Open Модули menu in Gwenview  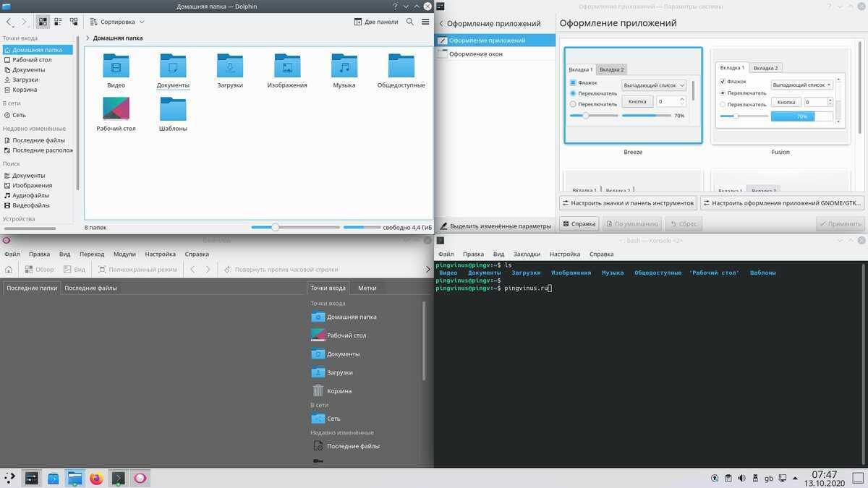124,254
